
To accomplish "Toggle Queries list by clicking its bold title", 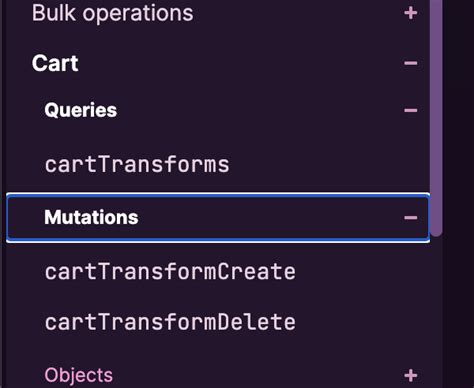I will tap(81, 110).
